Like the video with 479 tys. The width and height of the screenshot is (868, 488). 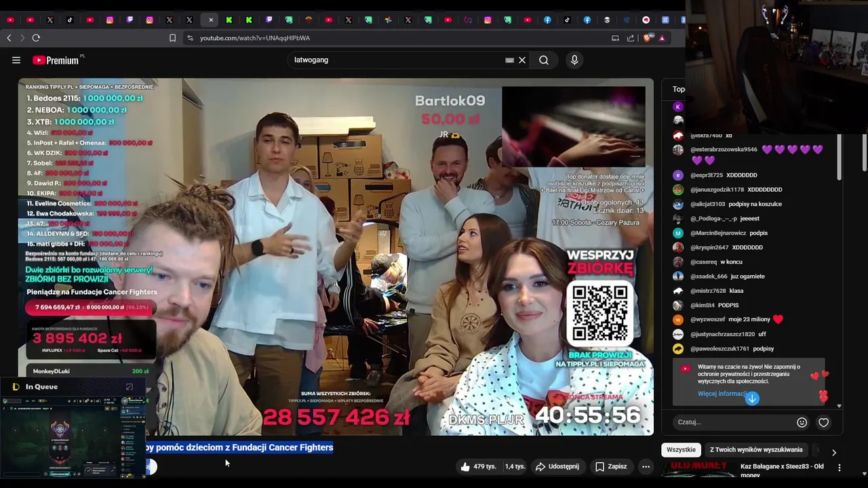click(479, 466)
